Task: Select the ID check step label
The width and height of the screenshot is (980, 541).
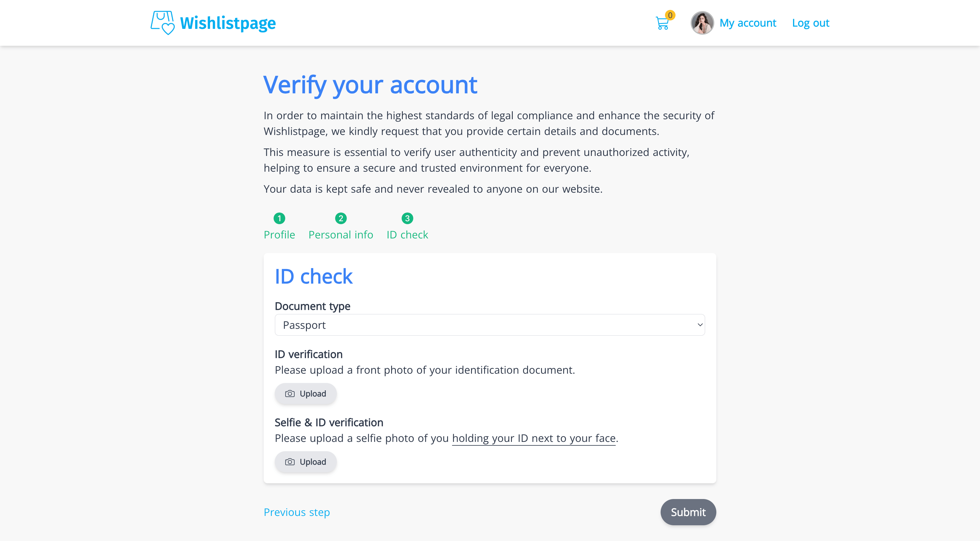Action: [407, 235]
